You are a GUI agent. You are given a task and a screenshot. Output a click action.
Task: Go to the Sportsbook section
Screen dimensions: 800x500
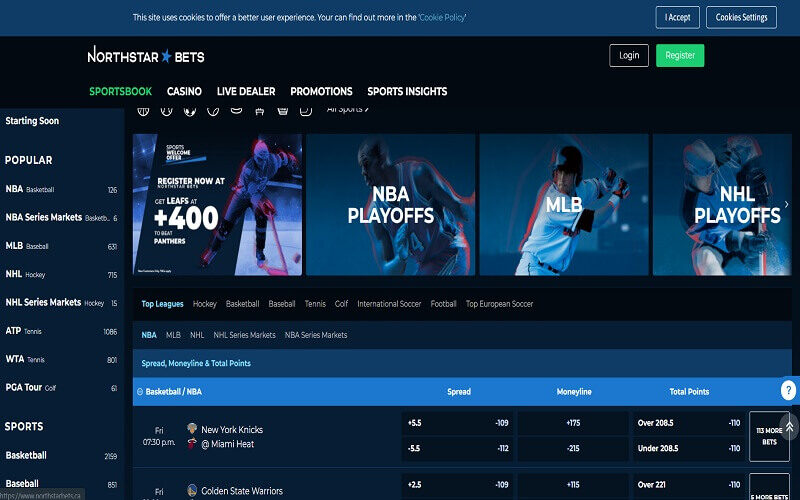click(120, 91)
